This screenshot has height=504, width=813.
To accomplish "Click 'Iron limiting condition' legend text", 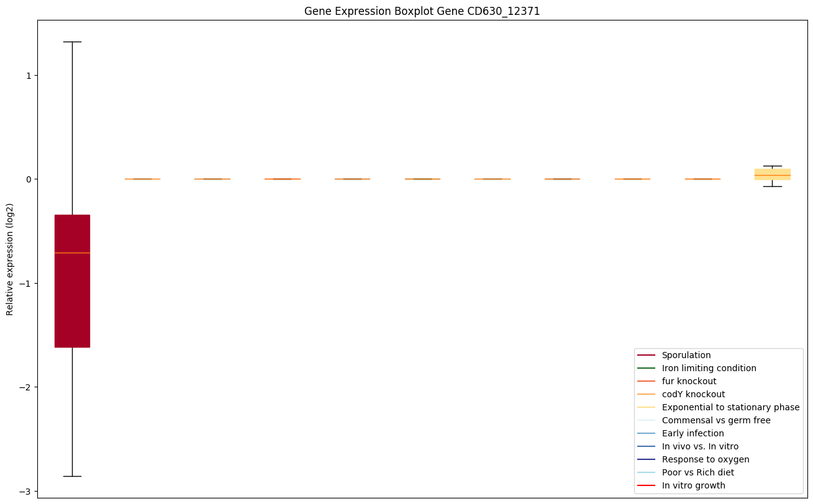I will point(709,369).
